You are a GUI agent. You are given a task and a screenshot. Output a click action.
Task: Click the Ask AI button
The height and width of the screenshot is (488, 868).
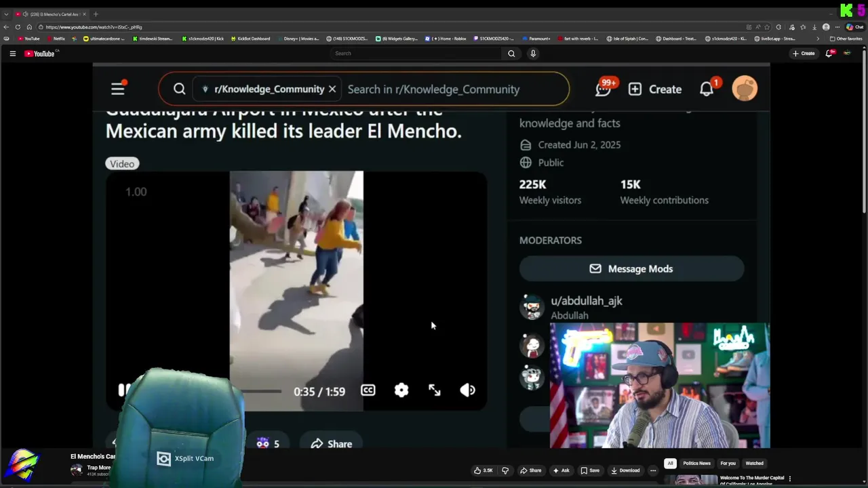coord(561,470)
